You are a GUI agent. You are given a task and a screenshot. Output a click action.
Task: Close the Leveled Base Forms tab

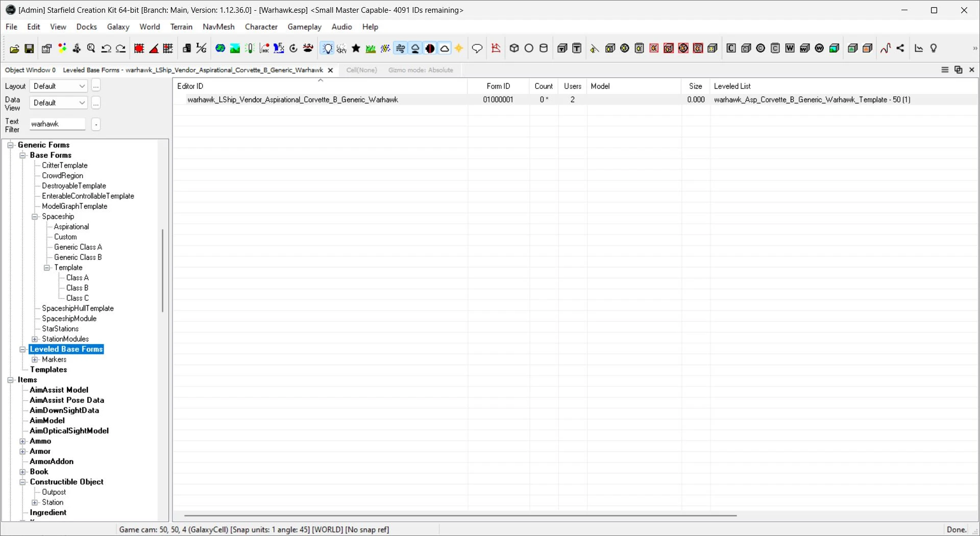pos(330,70)
